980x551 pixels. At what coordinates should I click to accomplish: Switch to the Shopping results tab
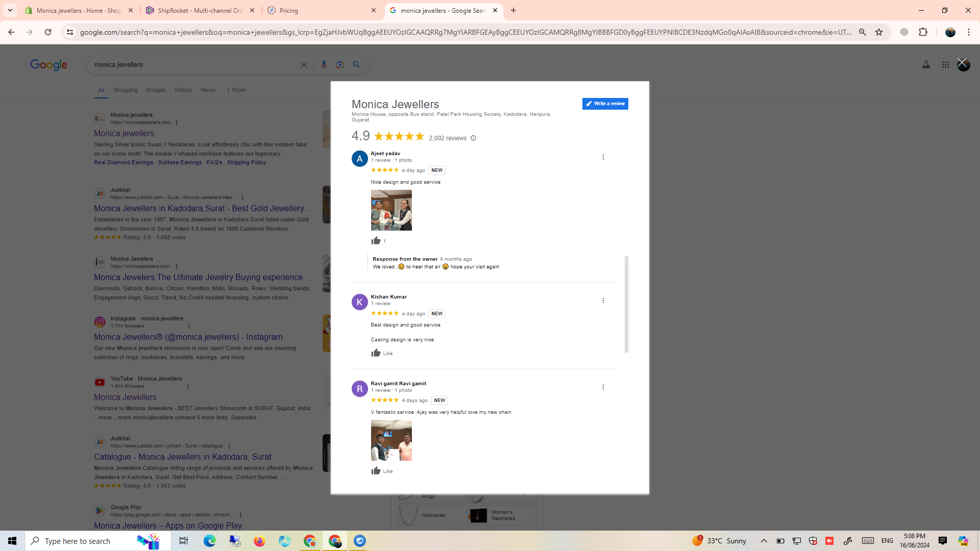pos(125,90)
